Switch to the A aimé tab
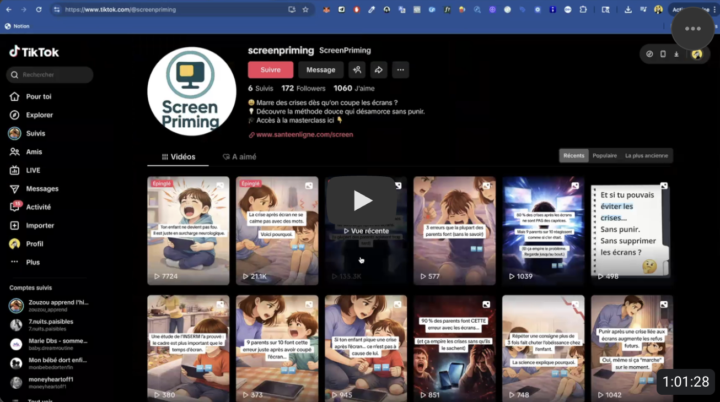 coord(240,157)
